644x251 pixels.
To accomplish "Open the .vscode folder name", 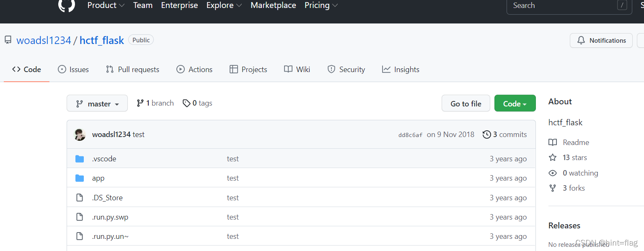I will point(104,159).
